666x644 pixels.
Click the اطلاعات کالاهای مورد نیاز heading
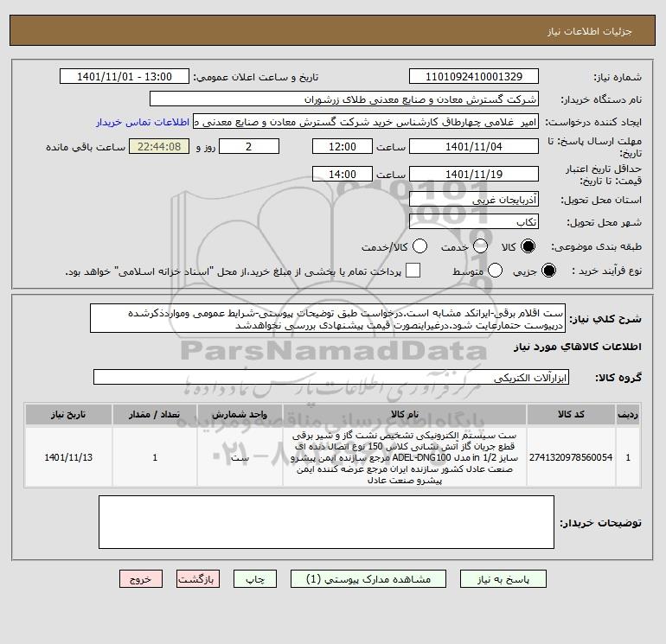pos(577,347)
